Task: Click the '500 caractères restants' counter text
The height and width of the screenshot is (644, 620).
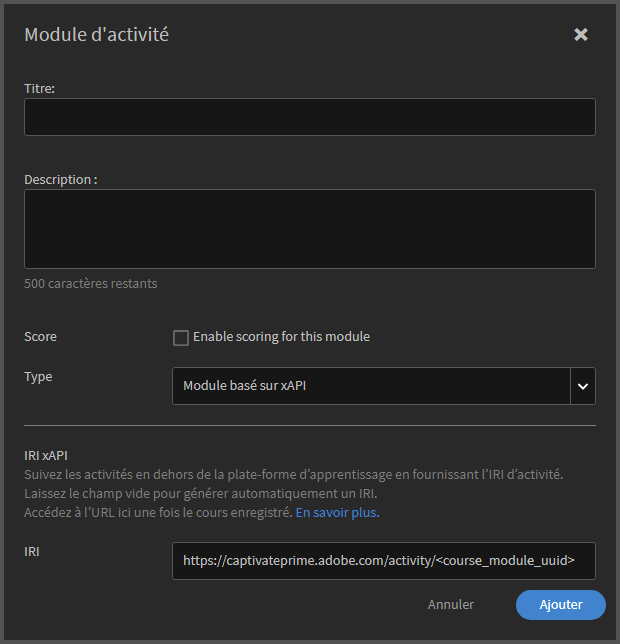Action: pyautogui.click(x=91, y=284)
